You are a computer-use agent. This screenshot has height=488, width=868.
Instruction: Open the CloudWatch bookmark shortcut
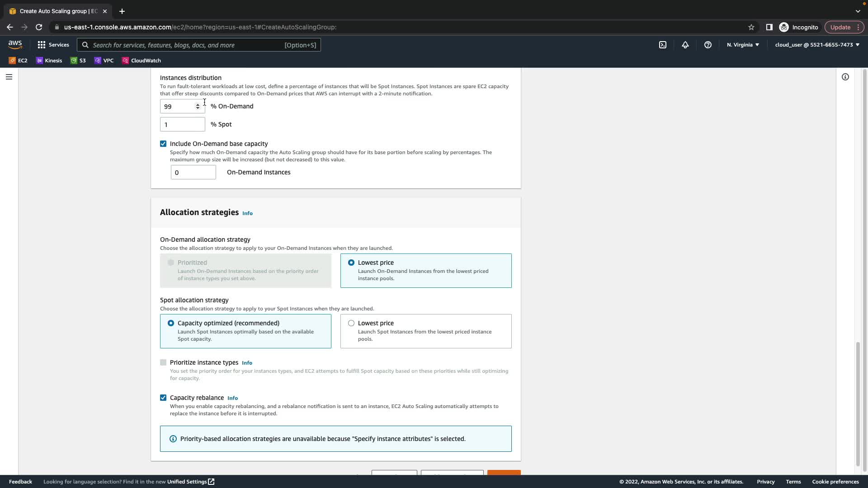(x=141, y=61)
